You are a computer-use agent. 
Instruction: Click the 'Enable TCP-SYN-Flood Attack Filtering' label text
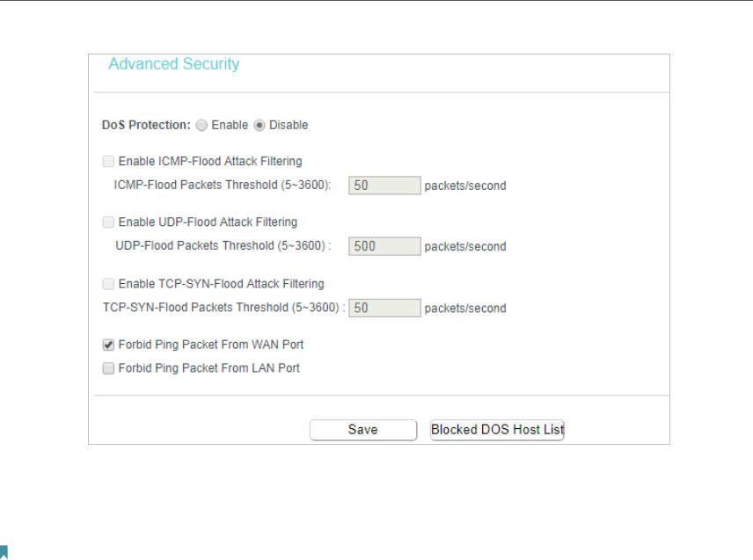[222, 284]
